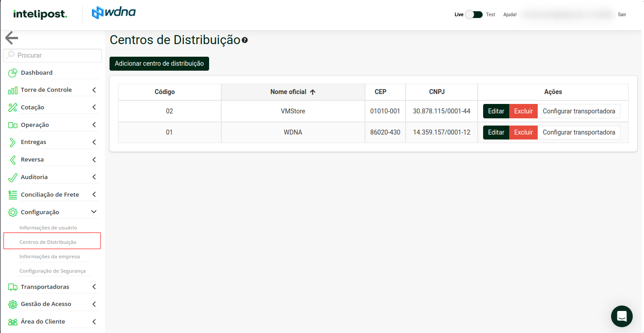
Task: Toggle the Live/Test environment switch
Action: [x=474, y=14]
